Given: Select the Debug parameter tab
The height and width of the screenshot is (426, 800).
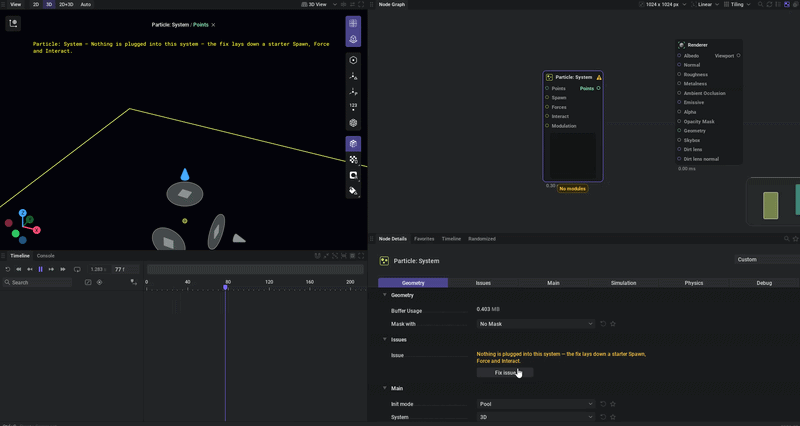Looking at the screenshot, I should click(764, 283).
